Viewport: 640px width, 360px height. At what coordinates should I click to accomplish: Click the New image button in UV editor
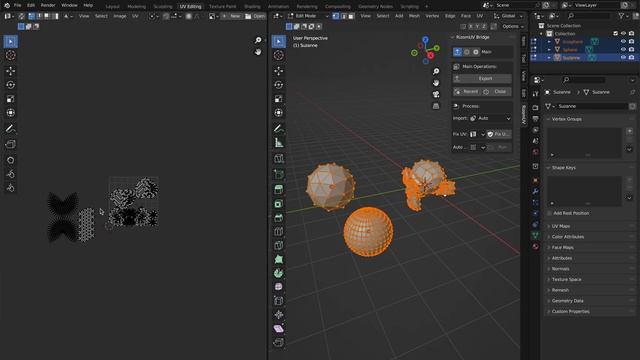click(x=231, y=16)
